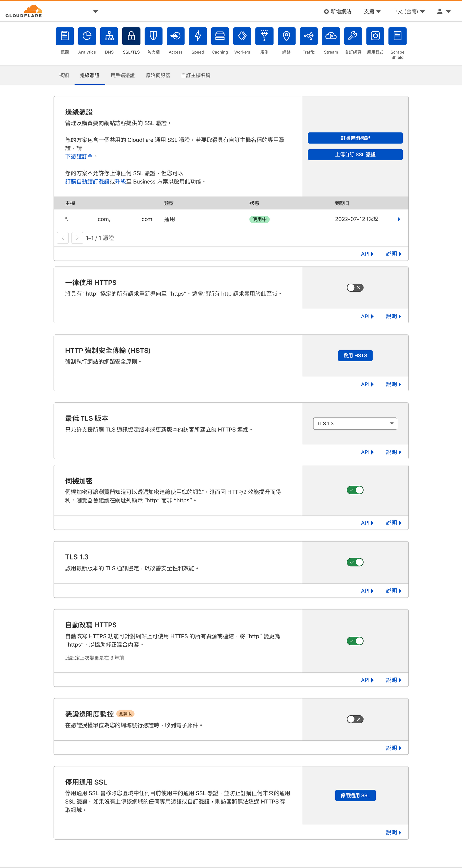Expand 說明 under TLS 1.3 card
This screenshot has width=462, height=868.
tap(394, 591)
